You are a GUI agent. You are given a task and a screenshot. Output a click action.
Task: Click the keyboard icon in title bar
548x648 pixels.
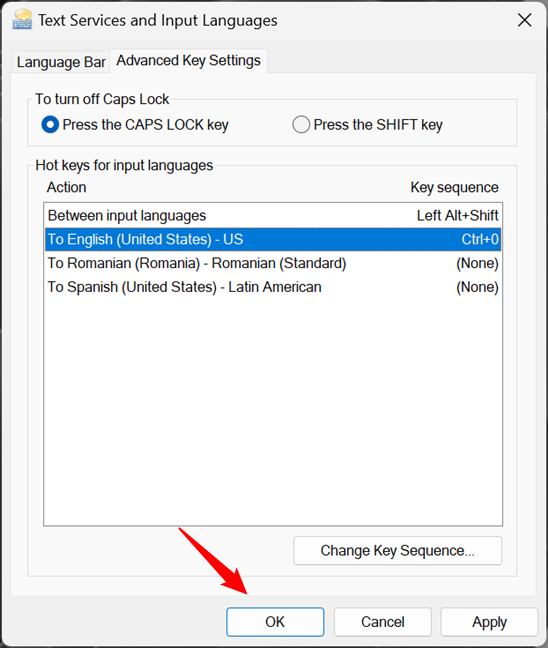coord(22,20)
